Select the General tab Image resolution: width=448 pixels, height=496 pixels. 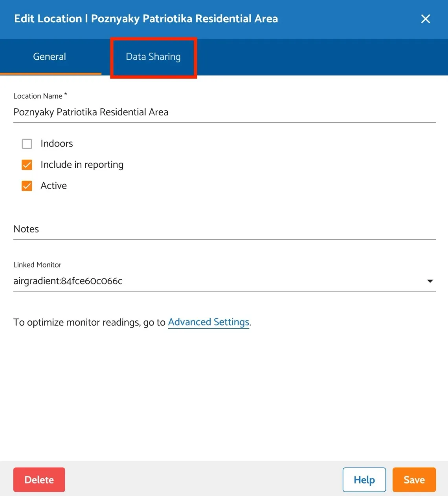[49, 57]
